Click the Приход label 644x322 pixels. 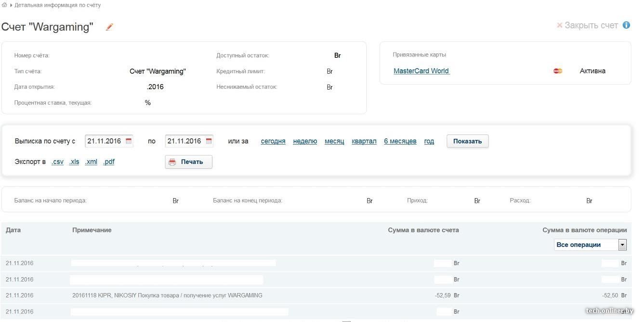click(417, 201)
